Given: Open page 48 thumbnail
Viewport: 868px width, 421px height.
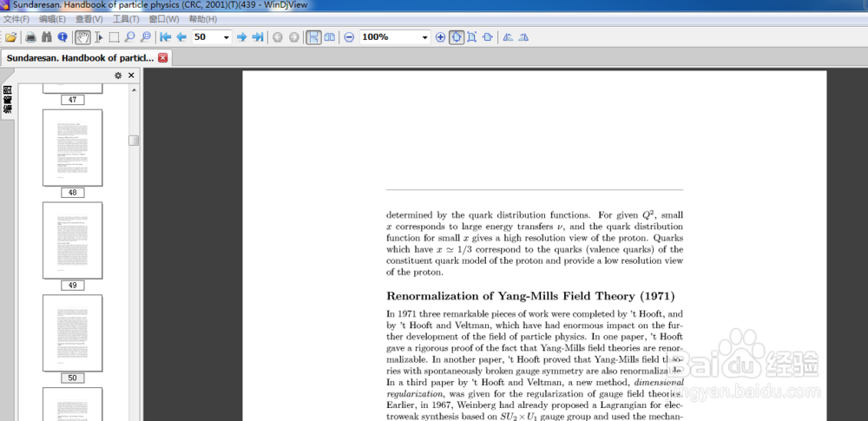Looking at the screenshot, I should tap(73, 148).
